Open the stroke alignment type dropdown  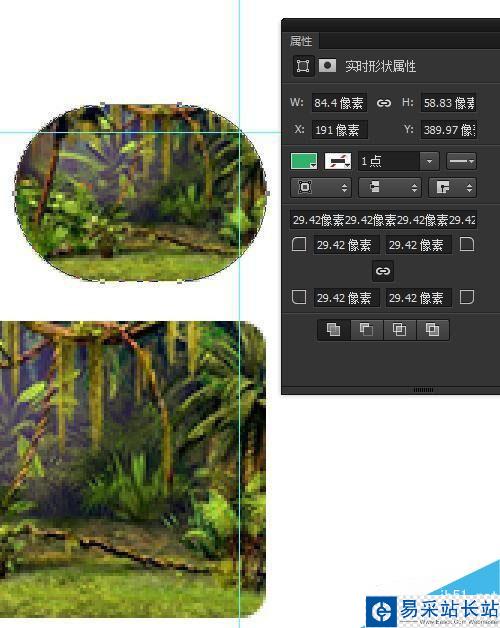click(321, 187)
